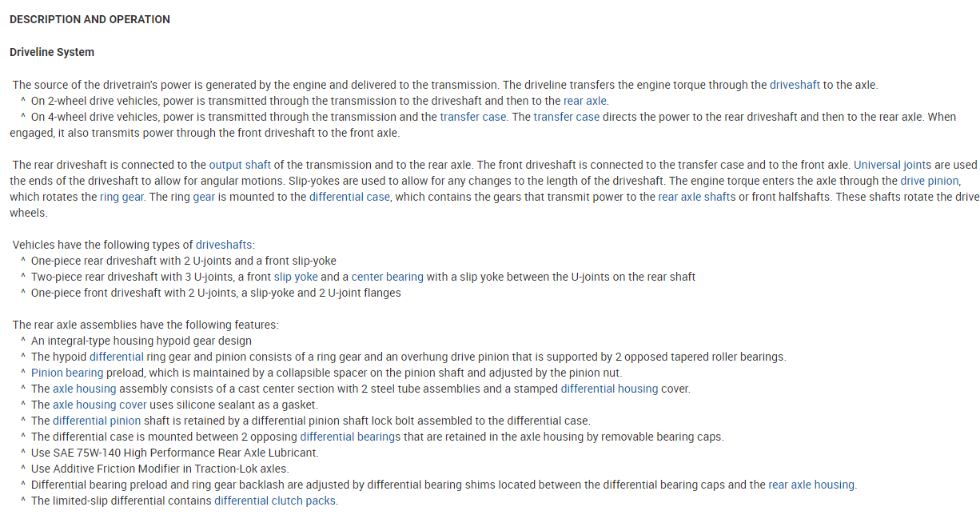The width and height of the screenshot is (980, 519).
Task: Open the "Pinion bearing" preload link
Action: 67,373
